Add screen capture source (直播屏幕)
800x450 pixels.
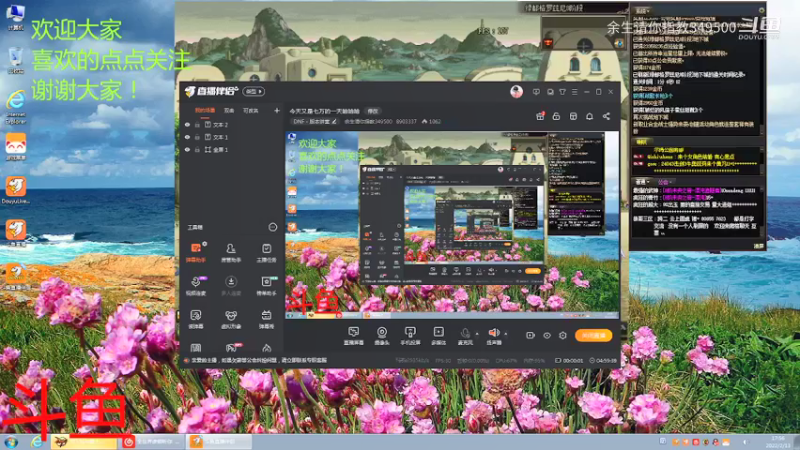354,336
